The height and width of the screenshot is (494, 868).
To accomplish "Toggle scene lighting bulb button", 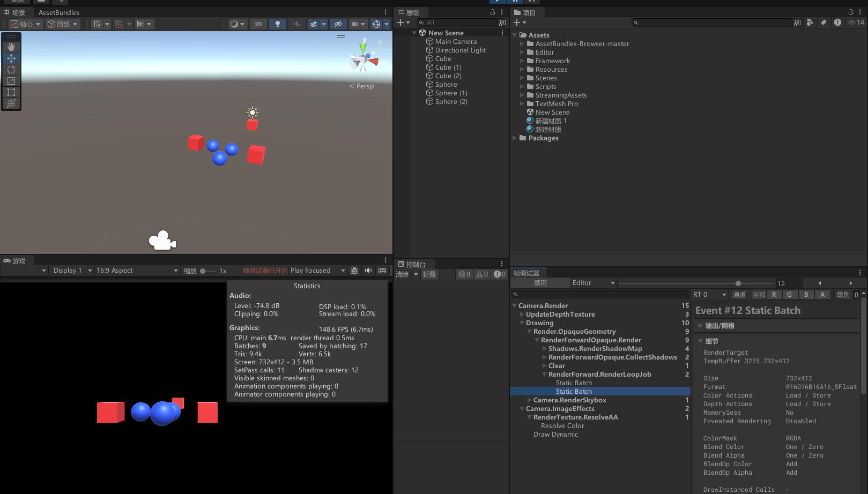I will 277,24.
